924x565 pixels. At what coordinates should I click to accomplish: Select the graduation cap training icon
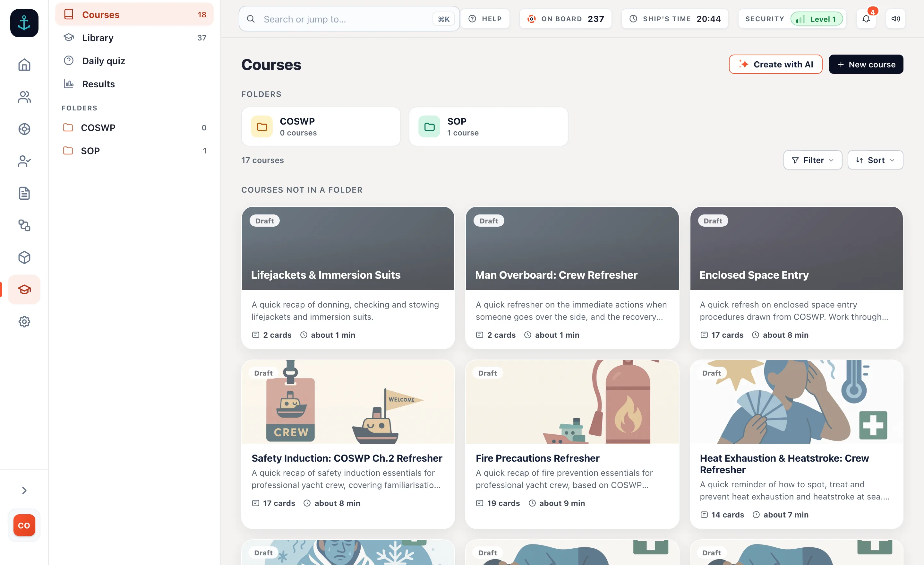coord(24,289)
